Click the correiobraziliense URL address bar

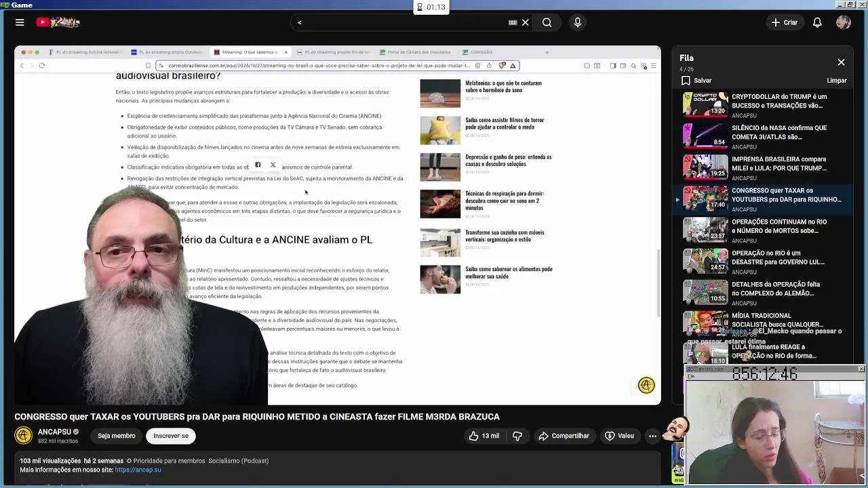(319, 66)
